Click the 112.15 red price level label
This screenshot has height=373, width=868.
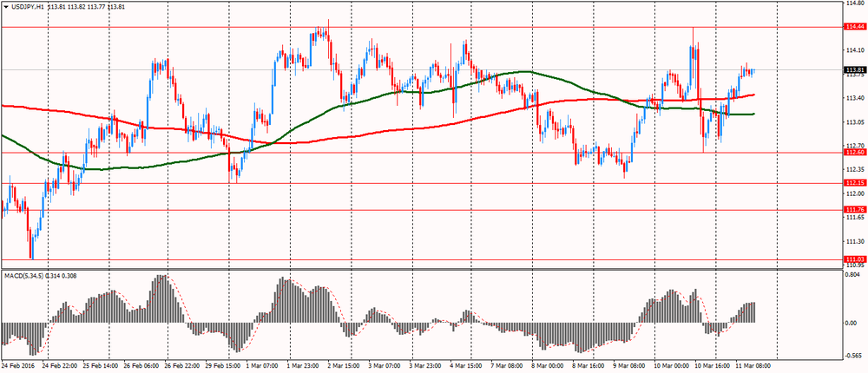(853, 183)
